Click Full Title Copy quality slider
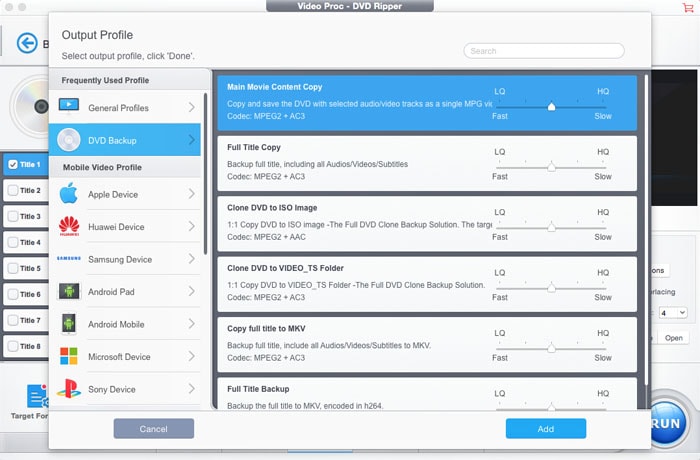700x460 pixels. point(551,167)
